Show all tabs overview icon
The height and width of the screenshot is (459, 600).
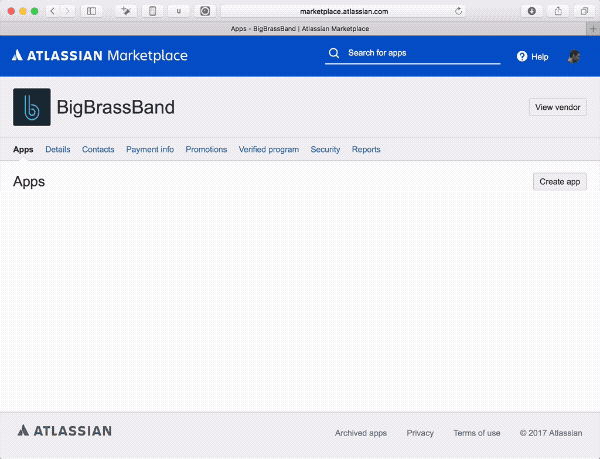(x=584, y=11)
